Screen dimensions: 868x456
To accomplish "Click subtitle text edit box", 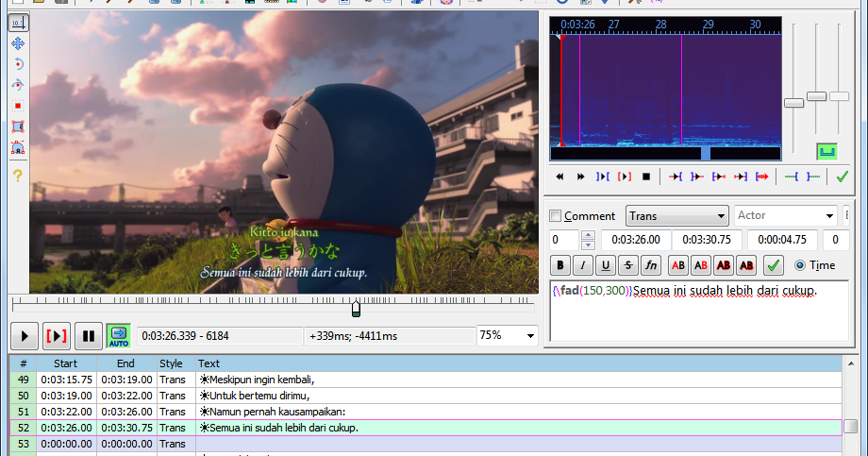I will (699, 311).
